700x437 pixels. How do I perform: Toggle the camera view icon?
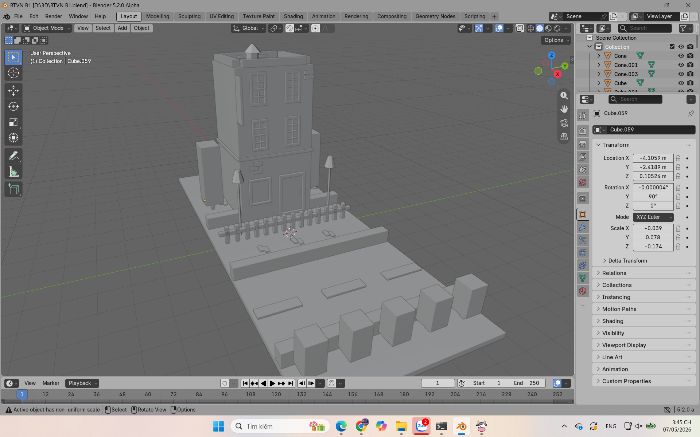point(564,123)
